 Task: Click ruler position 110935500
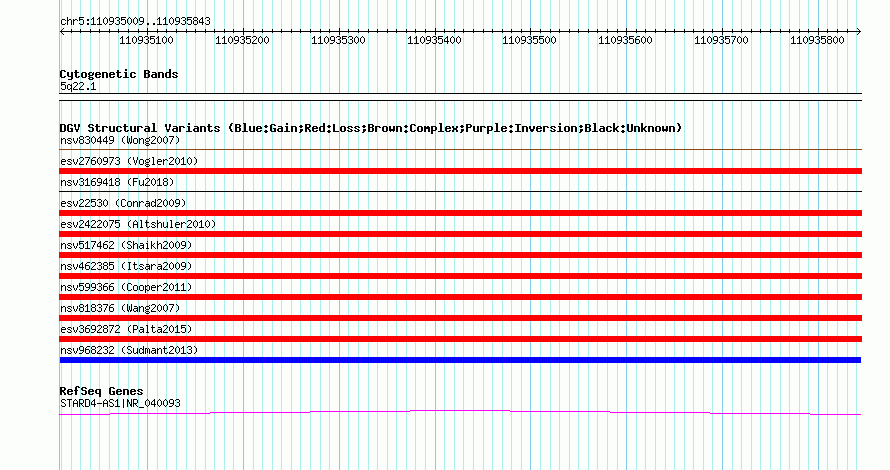529,40
